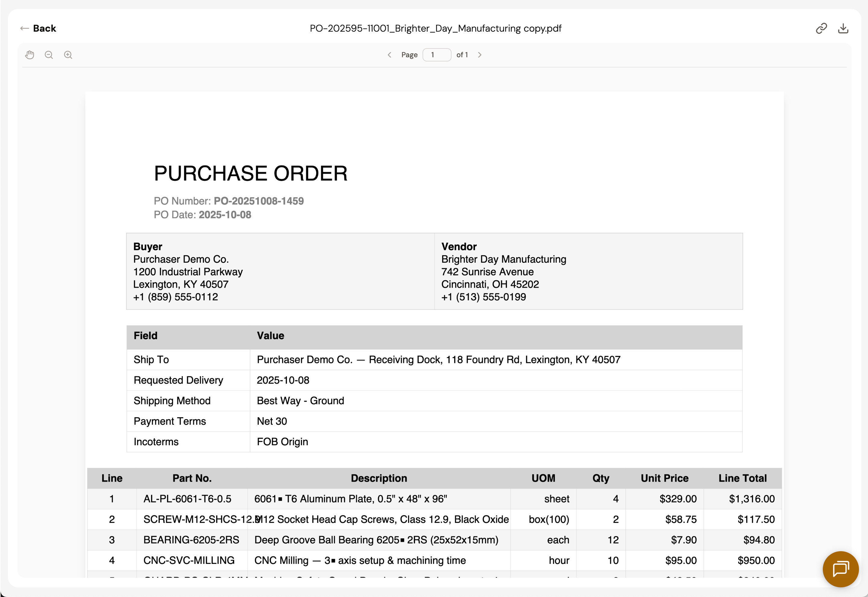The width and height of the screenshot is (868, 597).
Task: Click the page number input field
Action: (x=436, y=55)
